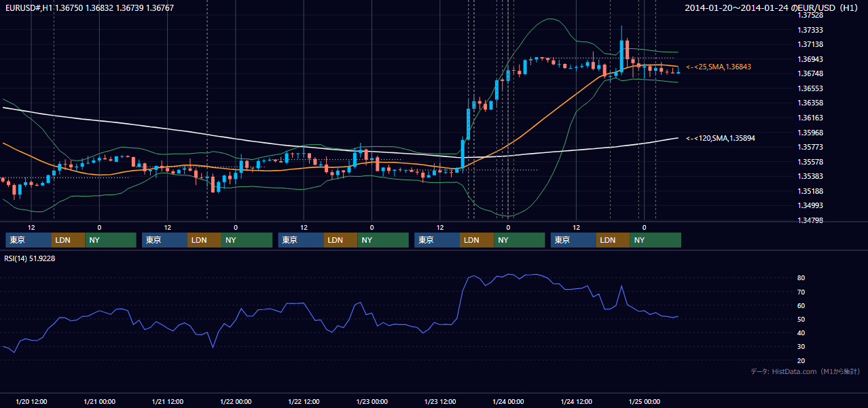Select the 120 SMA label reading 1.35894

coord(721,138)
